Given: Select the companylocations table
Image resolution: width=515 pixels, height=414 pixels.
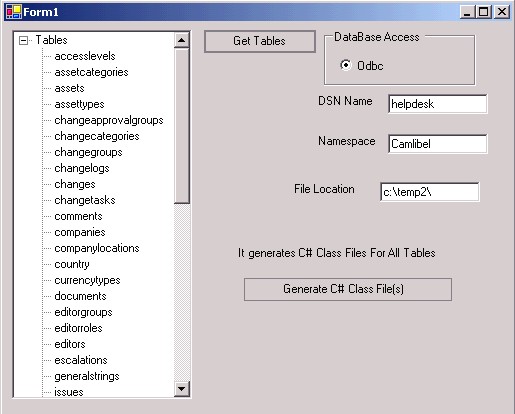Looking at the screenshot, I should point(97,248).
